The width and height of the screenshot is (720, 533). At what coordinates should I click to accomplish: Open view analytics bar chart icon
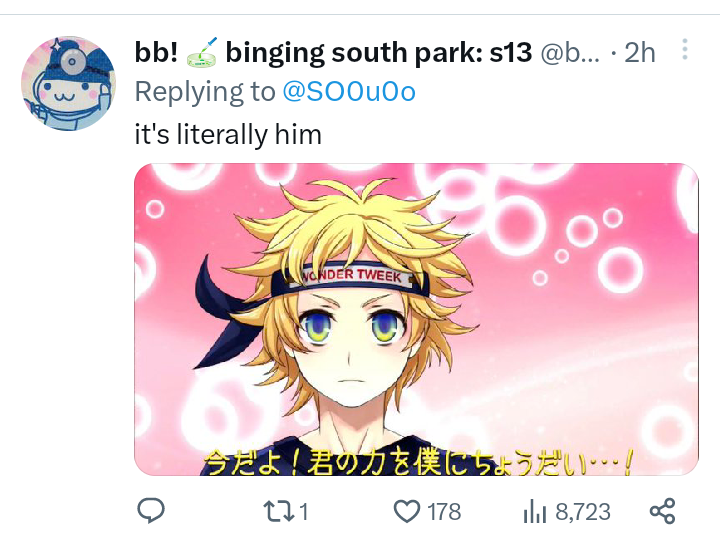(x=534, y=512)
